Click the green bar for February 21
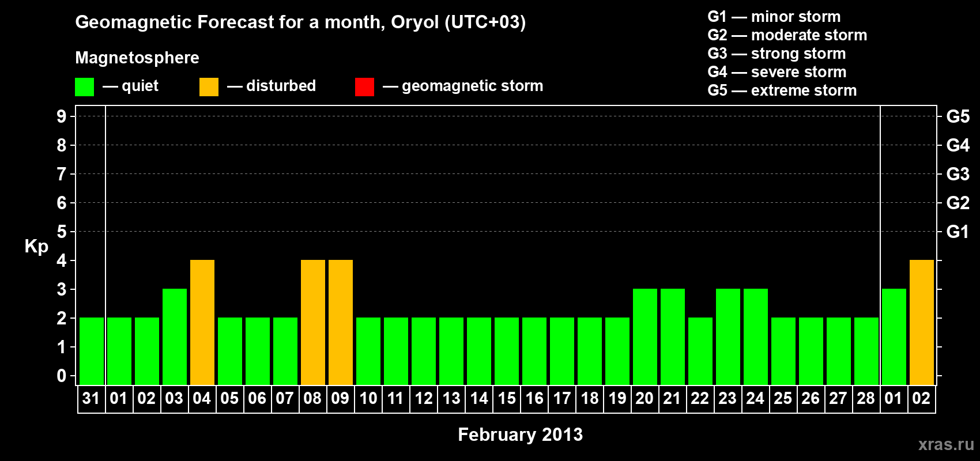Viewport: 980px width, 461px height. pyautogui.click(x=673, y=337)
